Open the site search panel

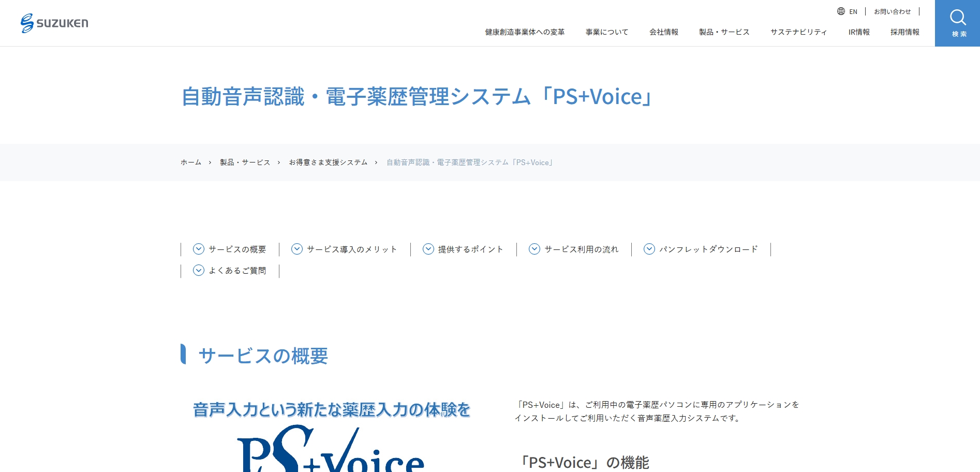[957, 23]
